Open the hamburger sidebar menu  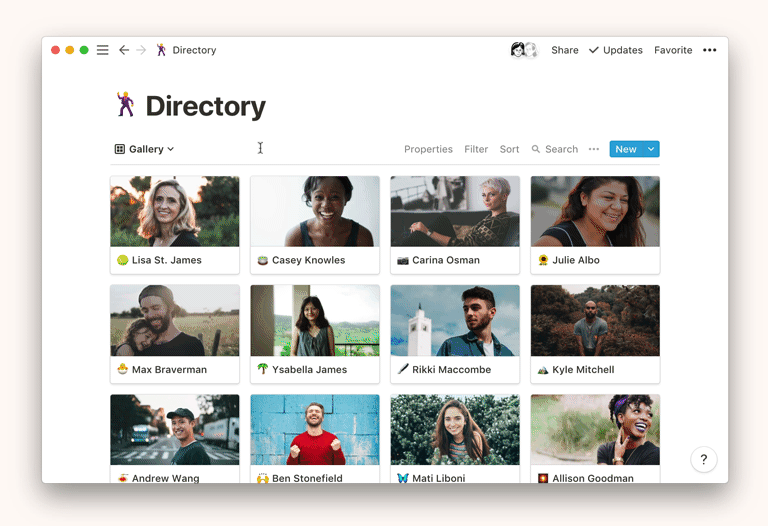click(x=102, y=50)
